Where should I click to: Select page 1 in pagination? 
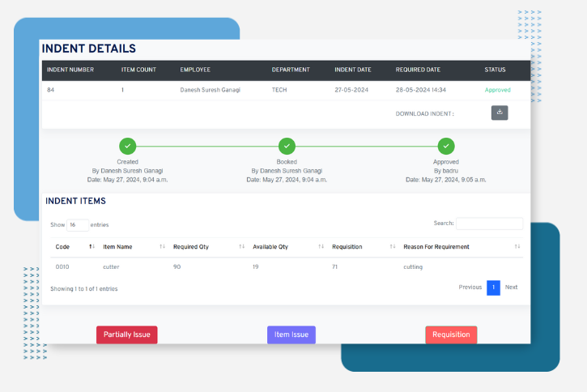[493, 288]
